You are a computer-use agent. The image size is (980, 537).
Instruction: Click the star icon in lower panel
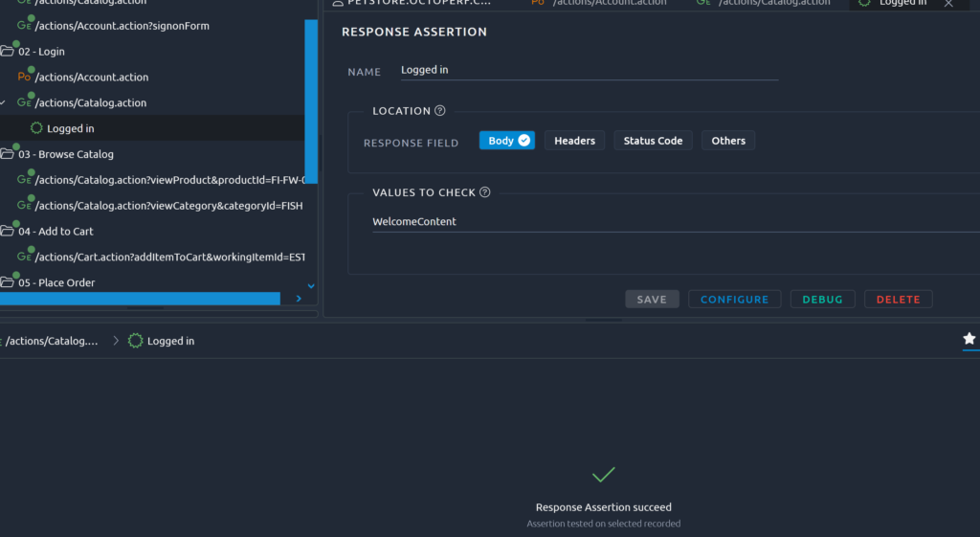(969, 339)
